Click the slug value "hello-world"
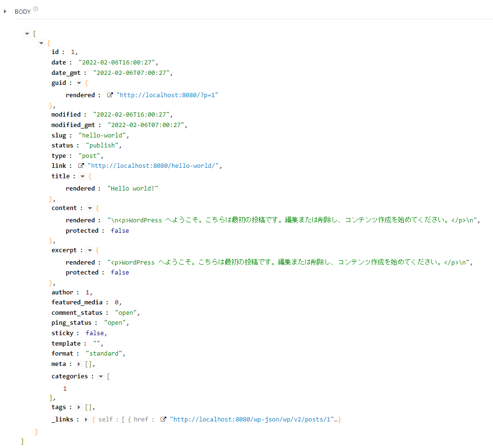Screen dimensions: 493x448 (x=102, y=136)
